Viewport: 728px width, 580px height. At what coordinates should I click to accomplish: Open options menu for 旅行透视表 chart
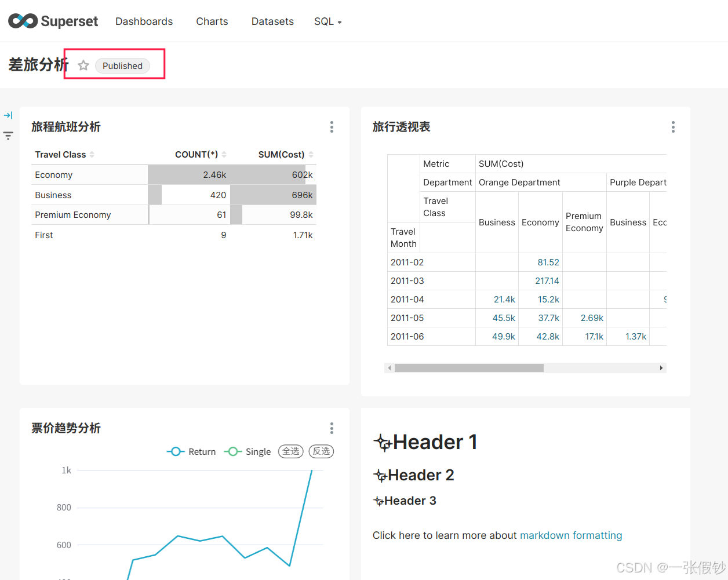673,127
